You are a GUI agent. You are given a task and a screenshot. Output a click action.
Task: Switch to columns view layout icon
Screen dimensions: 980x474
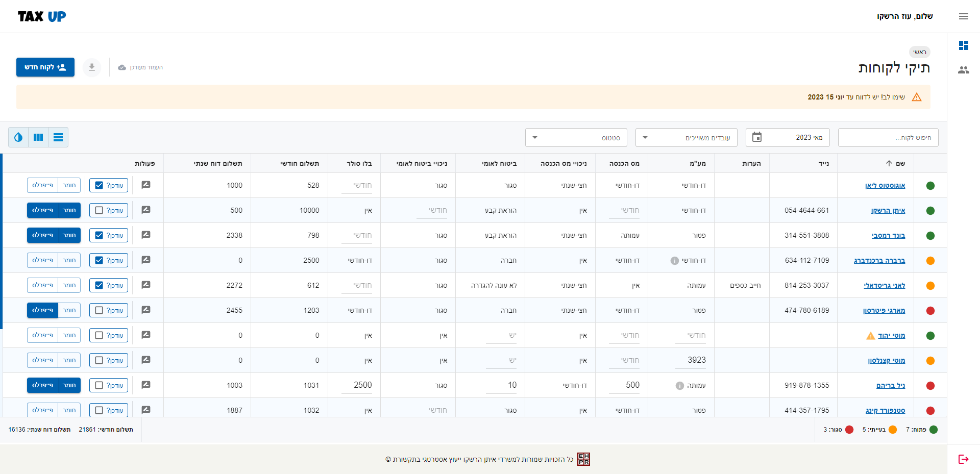pyautogui.click(x=38, y=137)
